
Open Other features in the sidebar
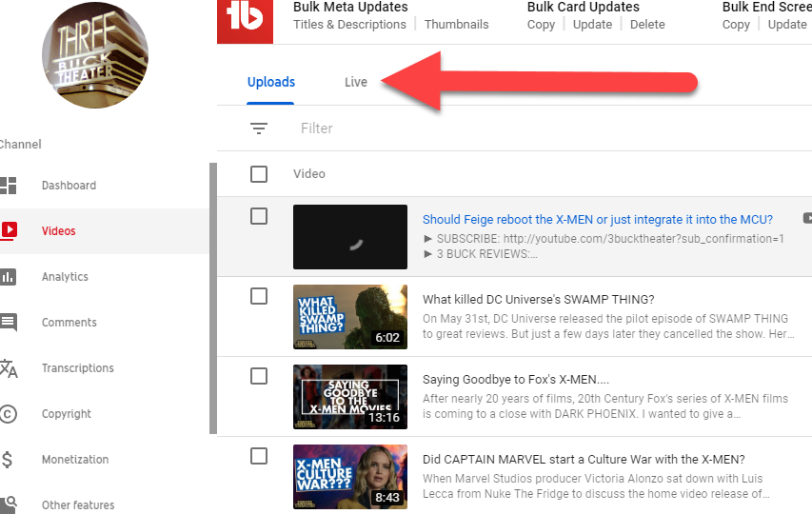(78, 504)
